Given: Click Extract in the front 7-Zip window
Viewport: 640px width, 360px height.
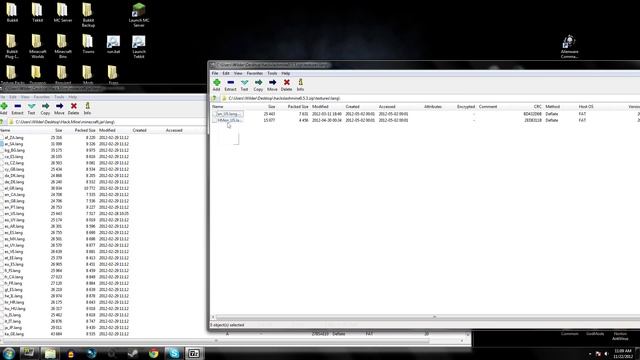Looking at the screenshot, I should click(x=230, y=85).
